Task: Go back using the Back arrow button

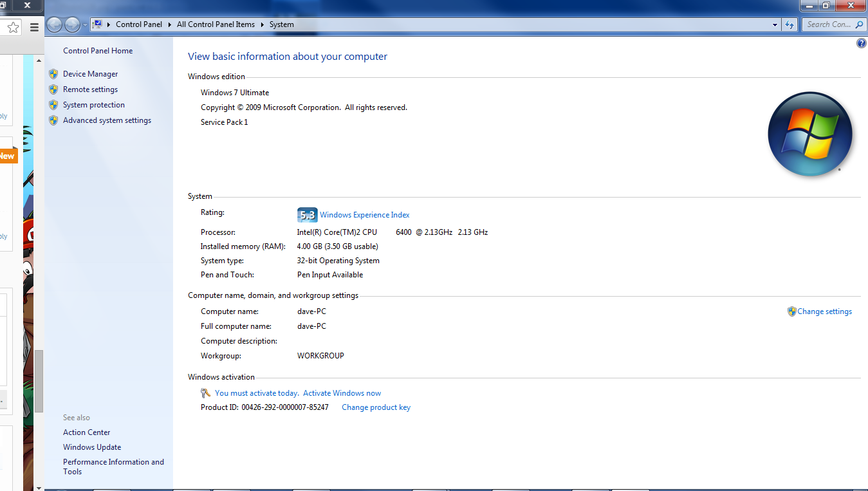Action: 55,24
